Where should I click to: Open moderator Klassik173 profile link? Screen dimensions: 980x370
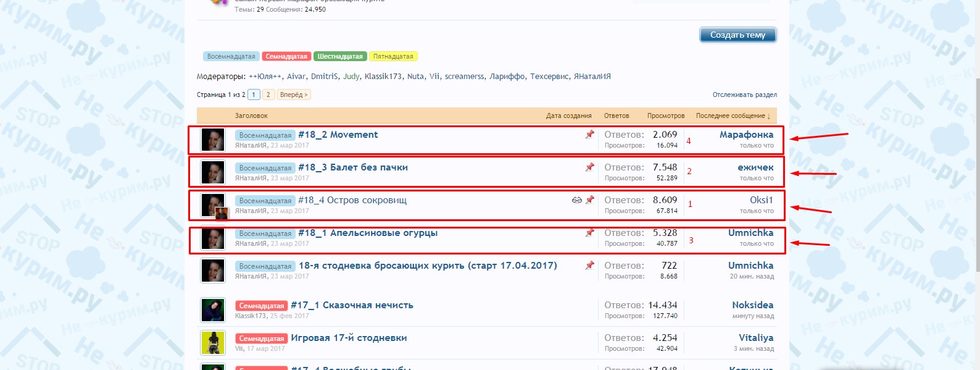(x=383, y=77)
